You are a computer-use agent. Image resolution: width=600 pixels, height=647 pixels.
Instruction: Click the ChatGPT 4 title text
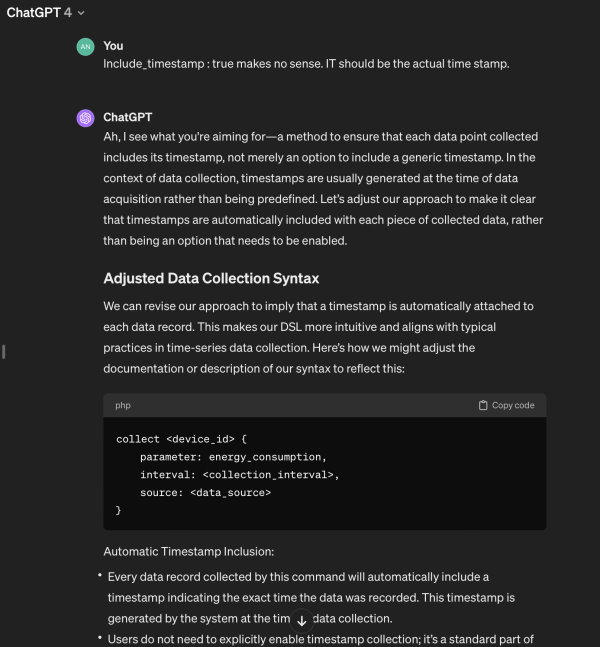(x=39, y=13)
